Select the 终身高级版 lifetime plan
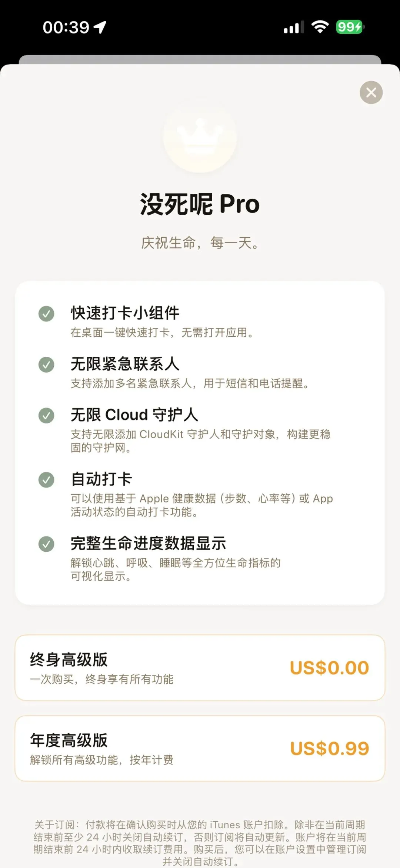Image resolution: width=400 pixels, height=868 pixels. click(x=200, y=668)
